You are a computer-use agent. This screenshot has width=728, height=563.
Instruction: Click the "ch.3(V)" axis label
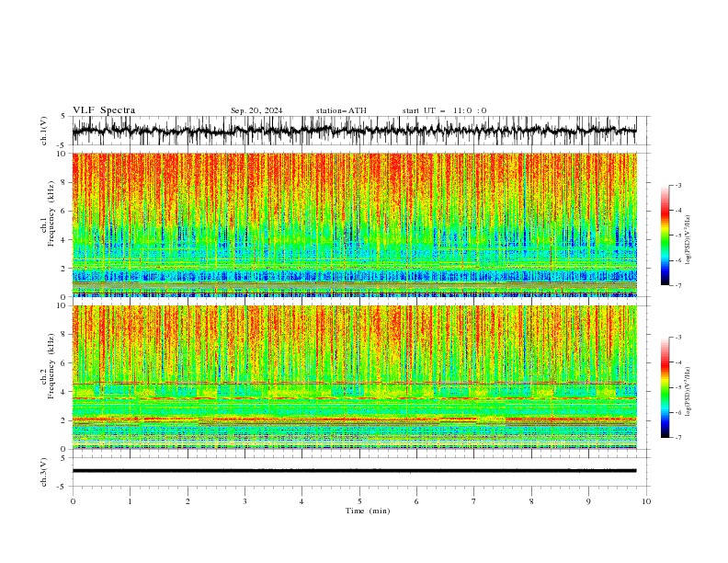click(44, 472)
